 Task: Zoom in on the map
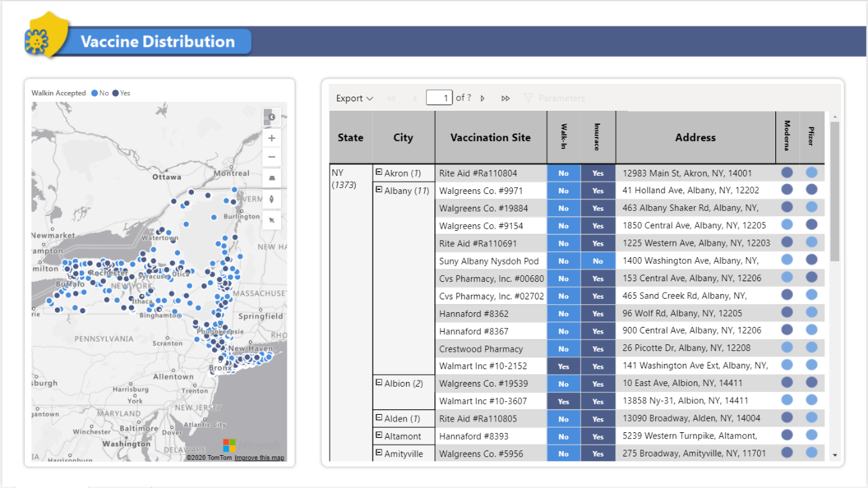click(x=271, y=138)
